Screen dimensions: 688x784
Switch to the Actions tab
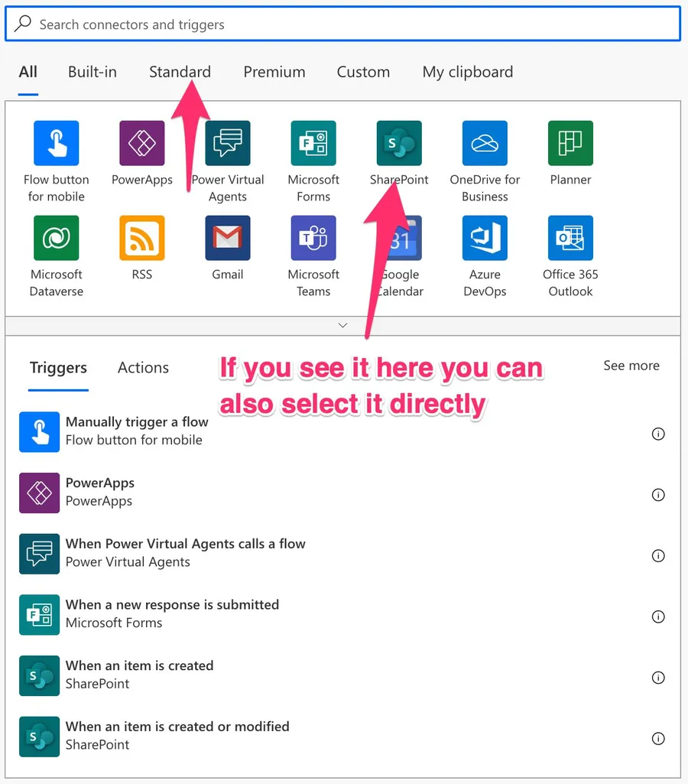143,368
